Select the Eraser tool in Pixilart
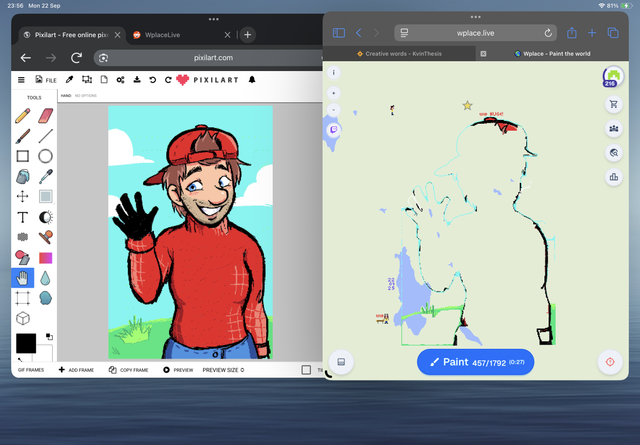 point(45,116)
